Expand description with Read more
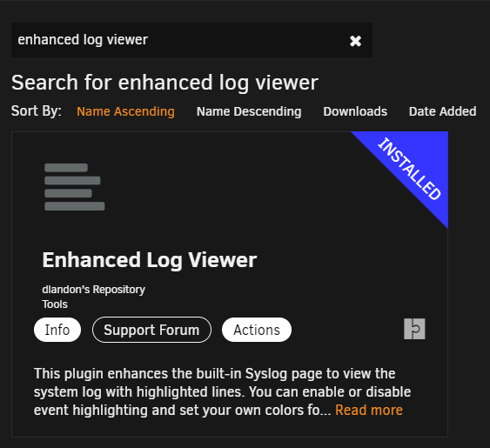This screenshot has width=490, height=448. click(x=369, y=411)
